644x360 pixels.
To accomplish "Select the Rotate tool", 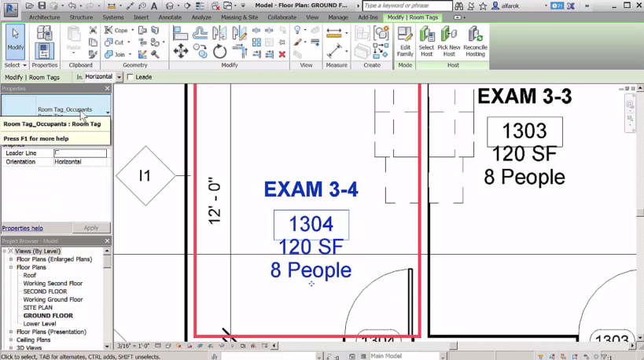I will point(219,51).
